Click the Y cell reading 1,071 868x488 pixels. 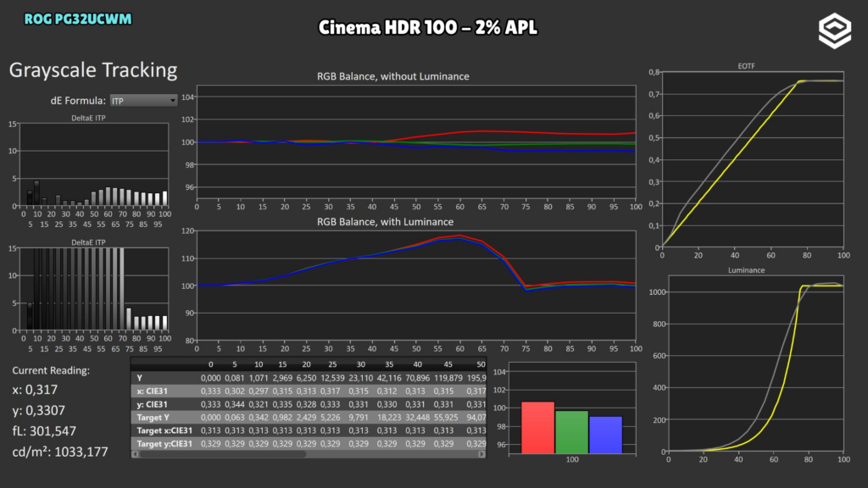(x=259, y=378)
